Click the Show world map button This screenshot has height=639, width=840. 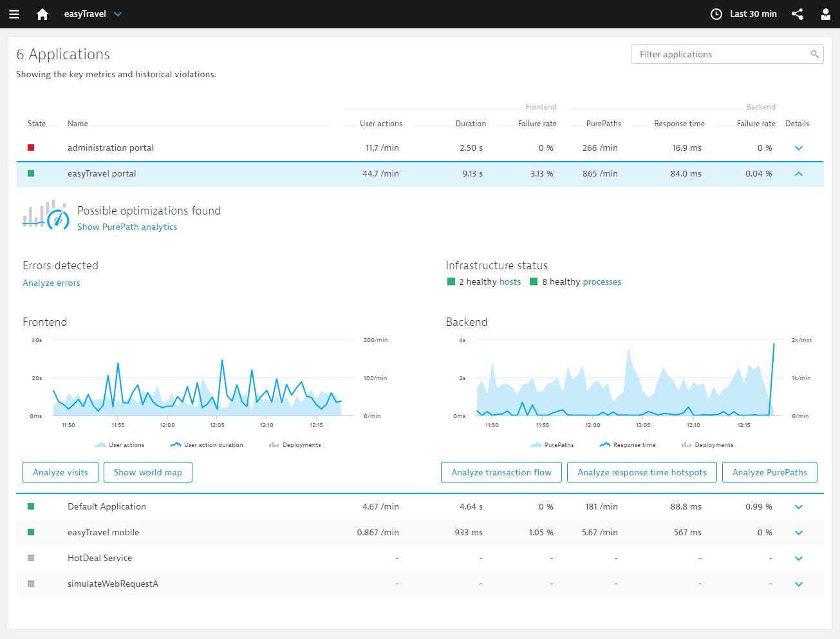click(x=148, y=472)
